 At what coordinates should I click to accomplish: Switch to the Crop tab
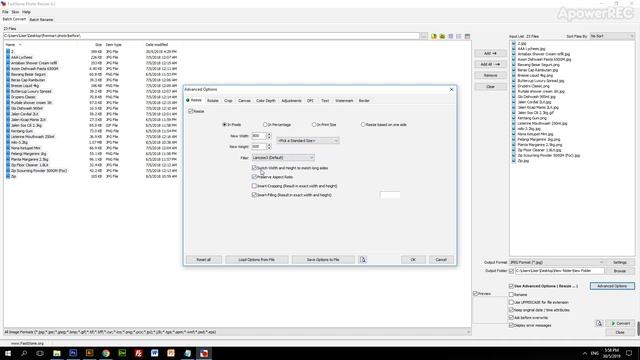(x=228, y=100)
